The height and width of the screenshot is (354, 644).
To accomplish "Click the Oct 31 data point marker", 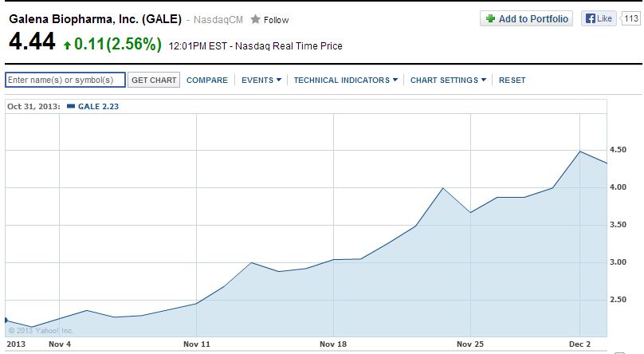I will (6, 320).
